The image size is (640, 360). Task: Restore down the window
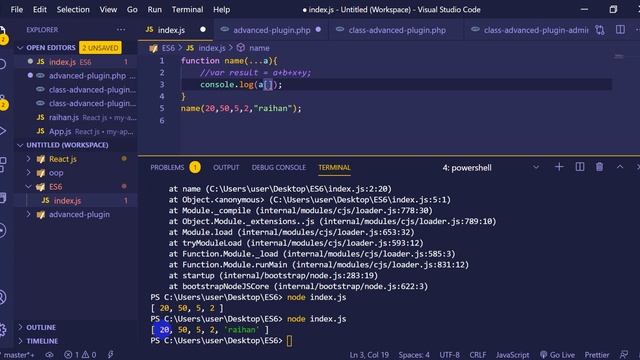coord(613,9)
